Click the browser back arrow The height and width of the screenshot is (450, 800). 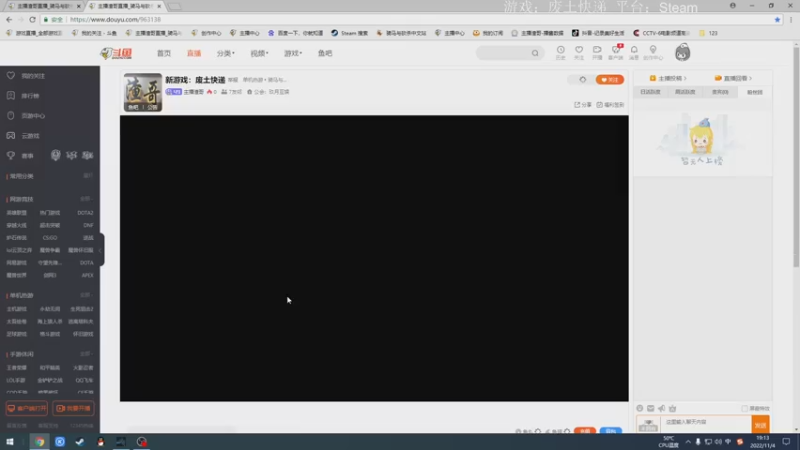coord(9,19)
